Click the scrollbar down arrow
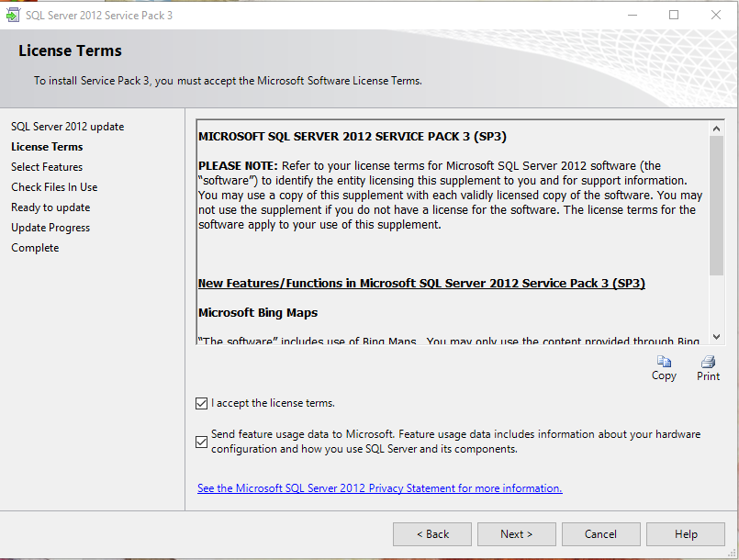 [717, 334]
